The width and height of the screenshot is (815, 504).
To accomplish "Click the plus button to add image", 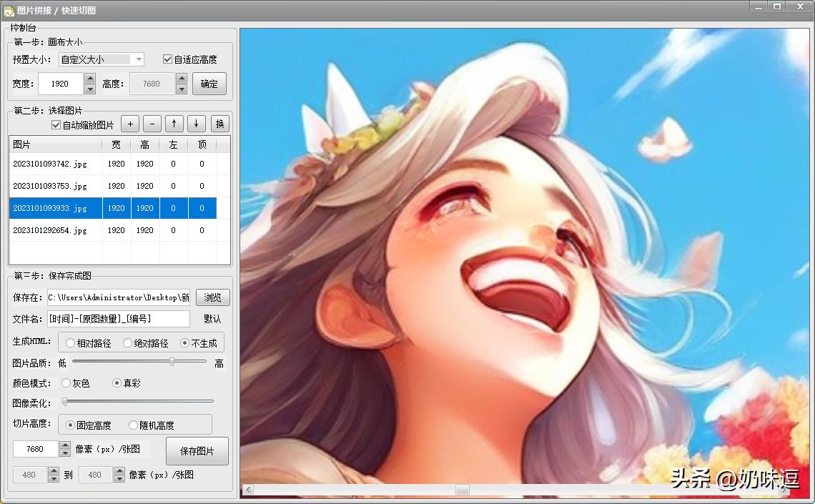I will click(129, 124).
